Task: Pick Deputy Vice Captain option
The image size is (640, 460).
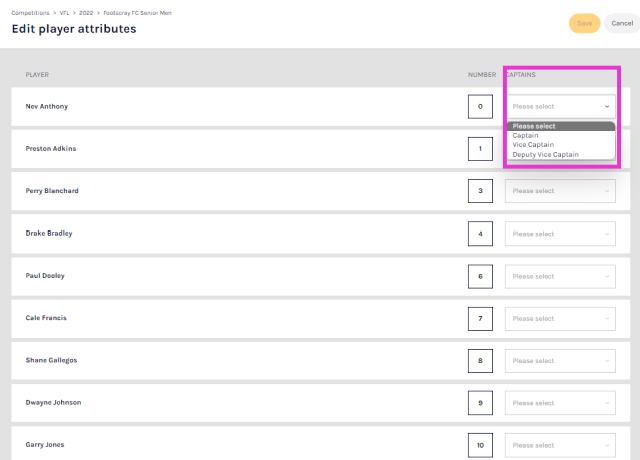Action: pos(545,155)
